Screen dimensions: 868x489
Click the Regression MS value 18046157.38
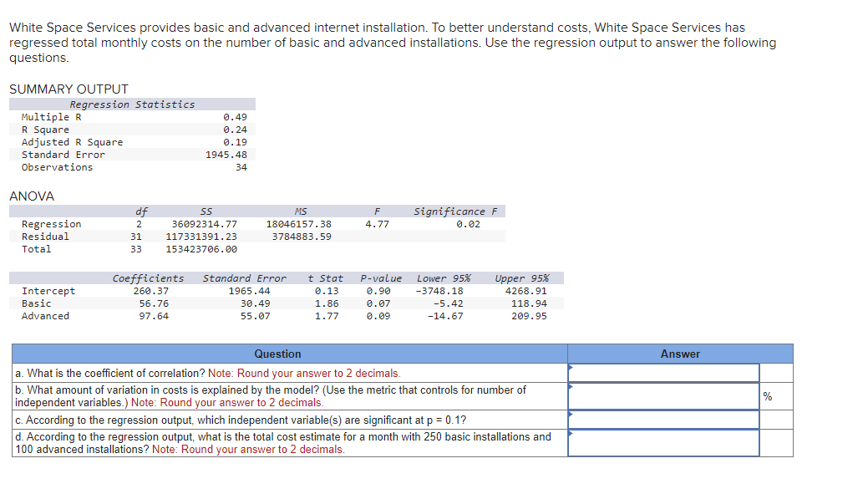[299, 224]
